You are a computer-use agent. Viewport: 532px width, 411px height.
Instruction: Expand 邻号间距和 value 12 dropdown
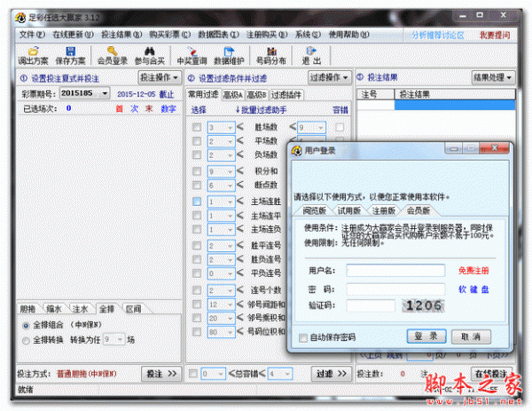231,304
